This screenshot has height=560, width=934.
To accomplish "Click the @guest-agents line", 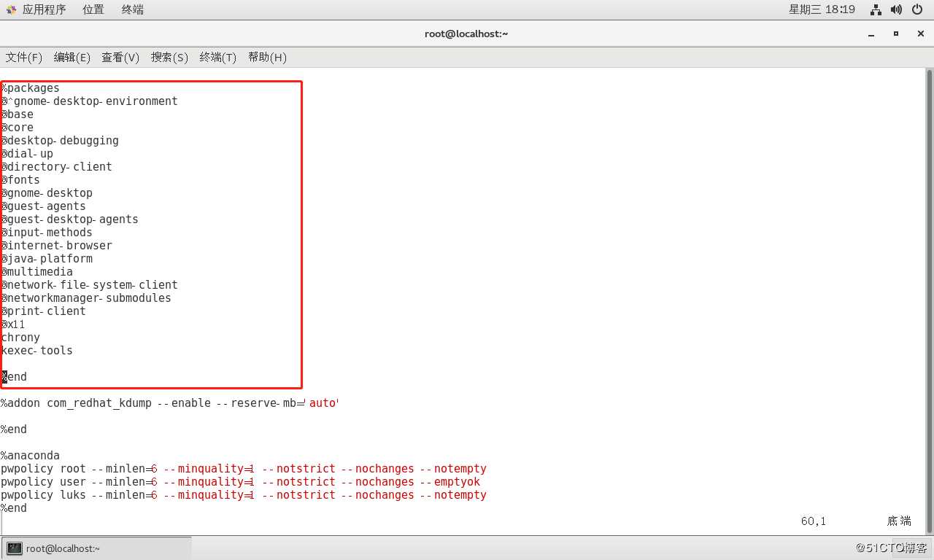I will [x=44, y=206].
